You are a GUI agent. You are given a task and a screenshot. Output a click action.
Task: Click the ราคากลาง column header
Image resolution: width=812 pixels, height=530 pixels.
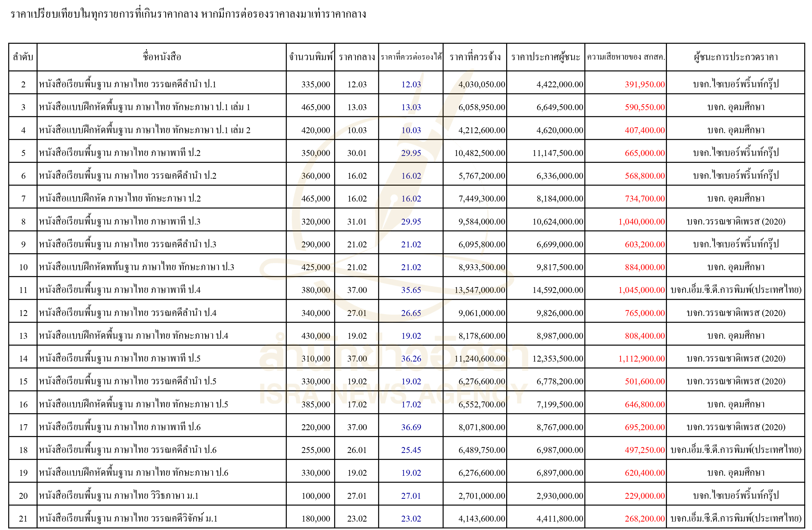click(357, 57)
